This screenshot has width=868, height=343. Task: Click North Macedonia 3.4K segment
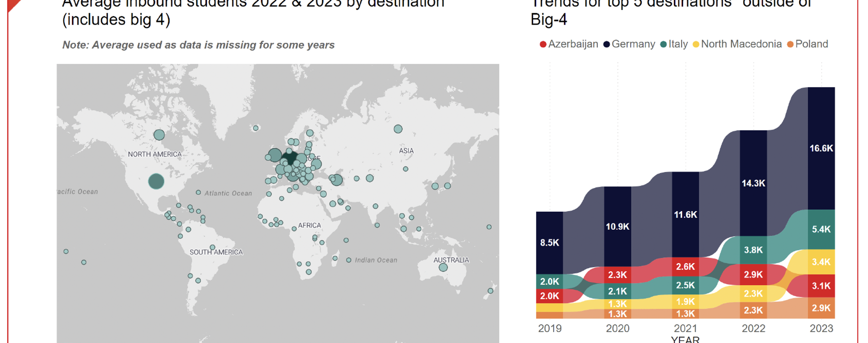pyautogui.click(x=821, y=262)
